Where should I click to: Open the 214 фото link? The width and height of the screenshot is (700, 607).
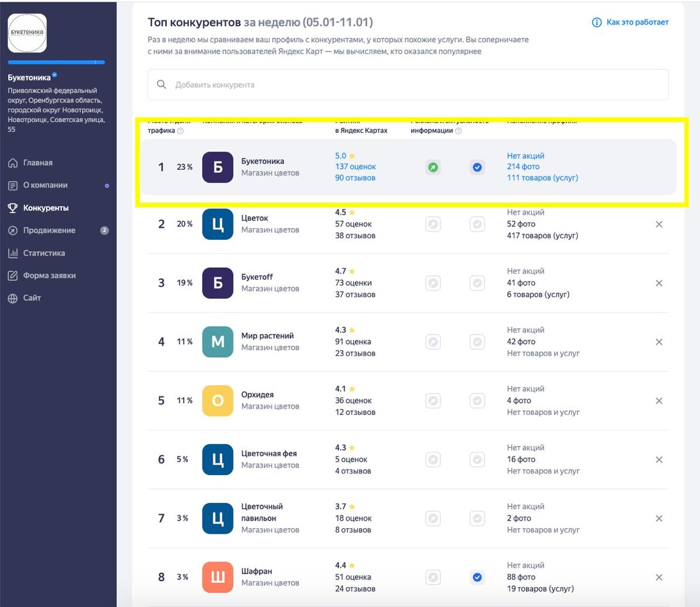click(523, 167)
